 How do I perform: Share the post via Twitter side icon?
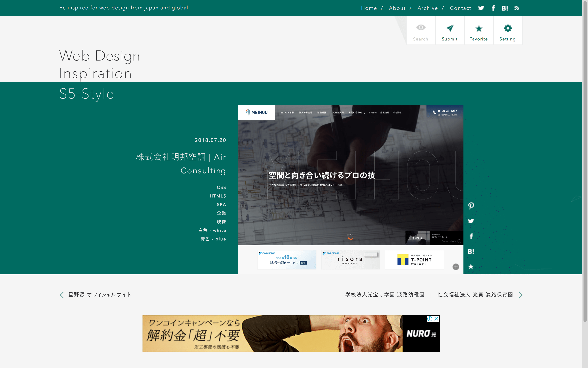click(471, 221)
